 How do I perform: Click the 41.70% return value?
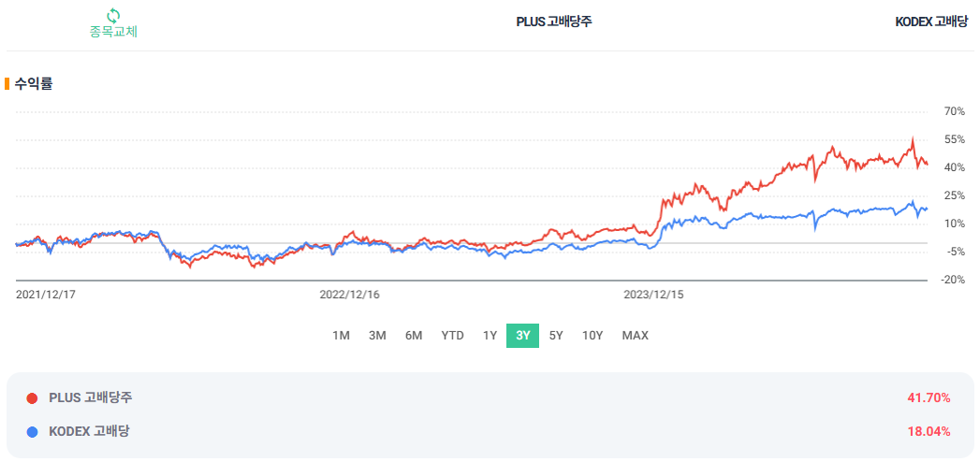(929, 397)
